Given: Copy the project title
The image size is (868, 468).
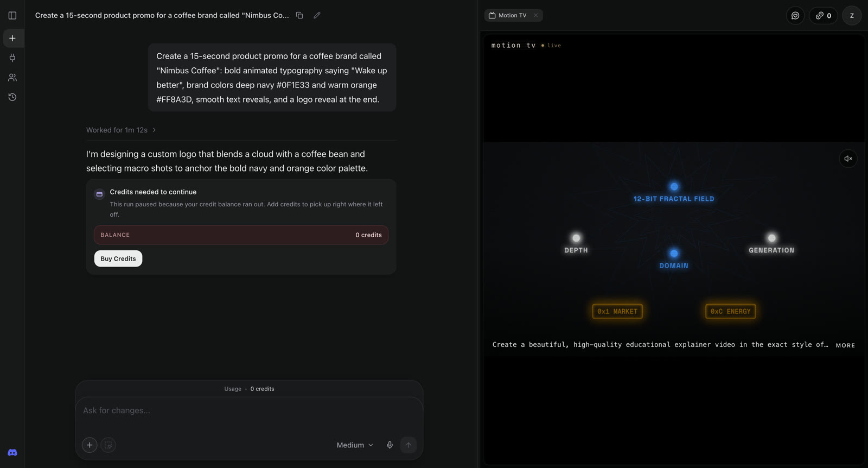Looking at the screenshot, I should [299, 15].
